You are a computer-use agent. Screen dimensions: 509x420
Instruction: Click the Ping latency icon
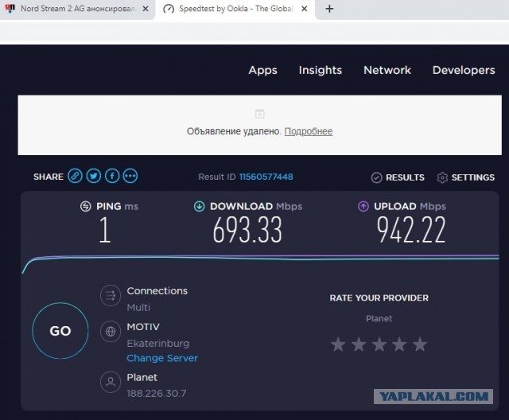click(86, 206)
